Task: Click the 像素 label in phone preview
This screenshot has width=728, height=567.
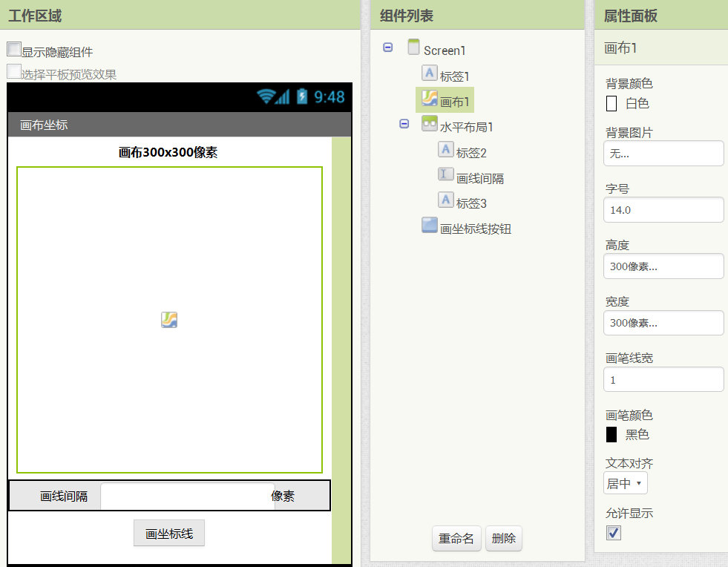Action: point(283,496)
